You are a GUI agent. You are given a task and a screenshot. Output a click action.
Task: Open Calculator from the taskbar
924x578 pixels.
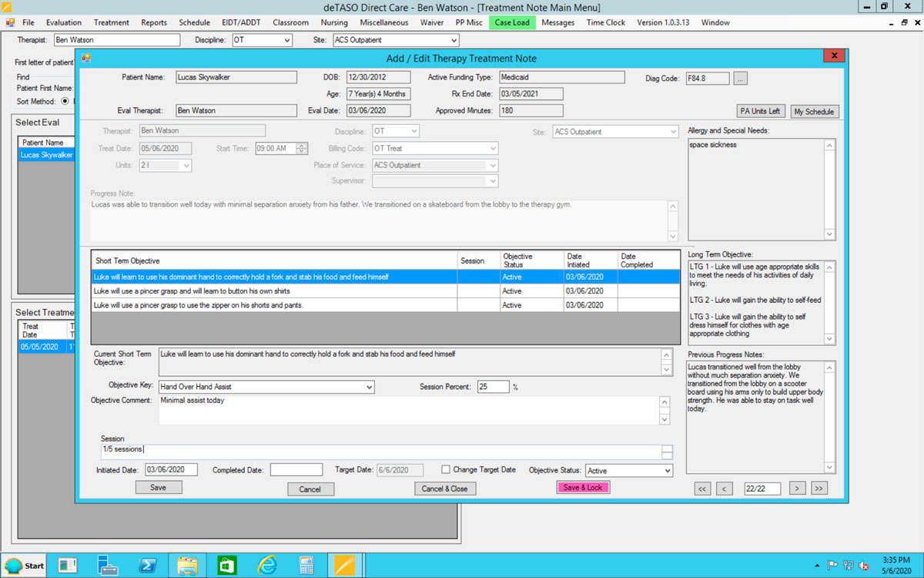[x=306, y=565]
